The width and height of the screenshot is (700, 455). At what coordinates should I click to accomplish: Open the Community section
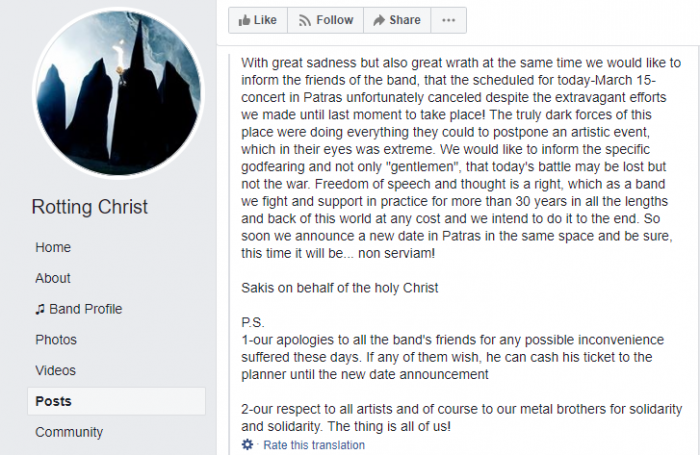[x=69, y=432]
